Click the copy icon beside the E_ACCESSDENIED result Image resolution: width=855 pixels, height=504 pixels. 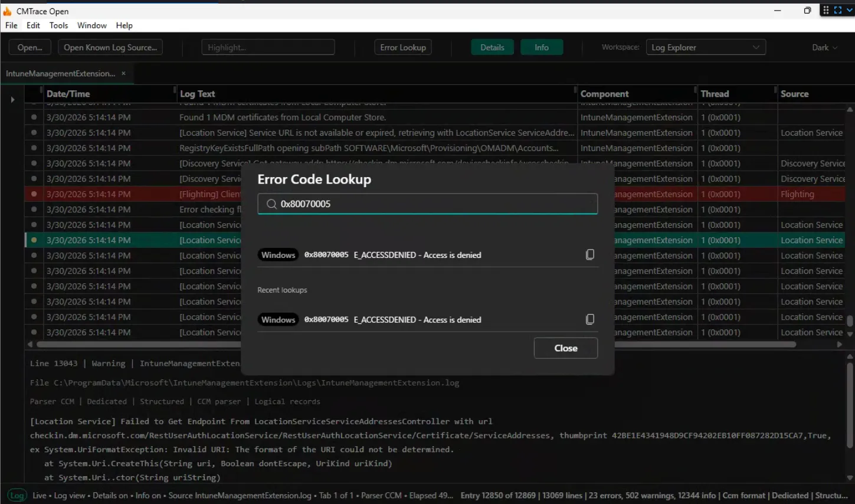click(589, 254)
